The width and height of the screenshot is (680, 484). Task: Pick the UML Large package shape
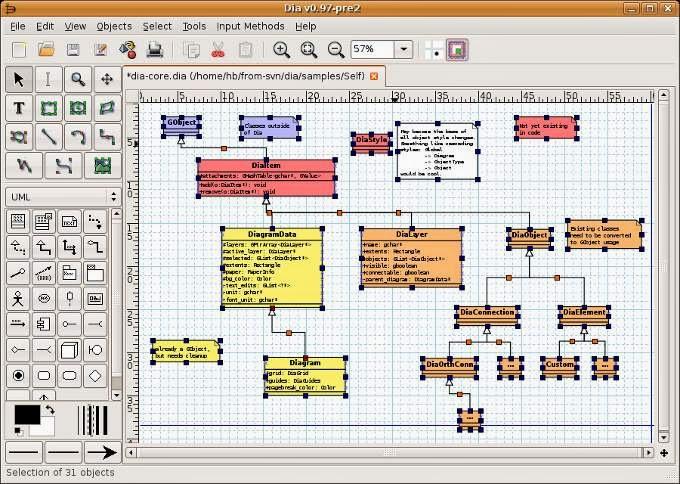[x=95, y=273]
